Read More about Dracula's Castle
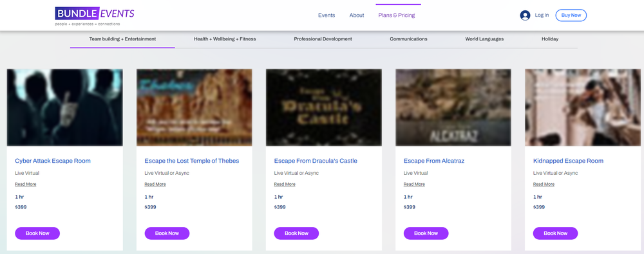Viewport: 644px width, 254px height. pyautogui.click(x=285, y=185)
